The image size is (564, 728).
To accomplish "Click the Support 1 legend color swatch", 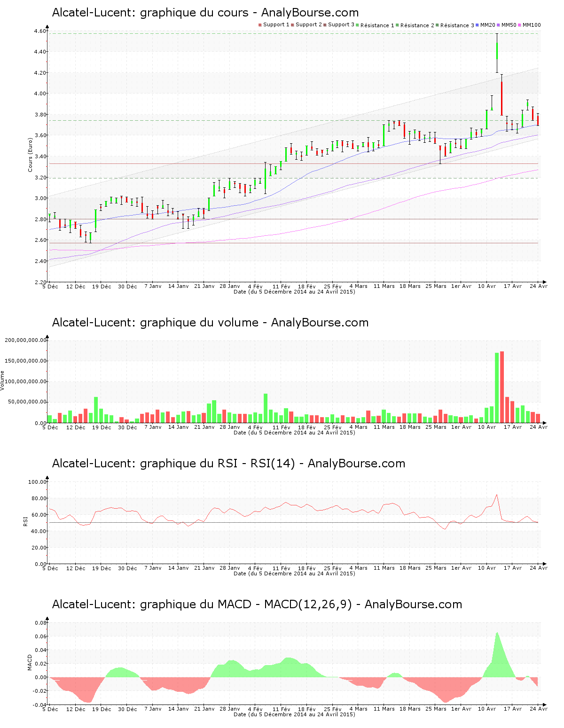I will pyautogui.click(x=260, y=25).
